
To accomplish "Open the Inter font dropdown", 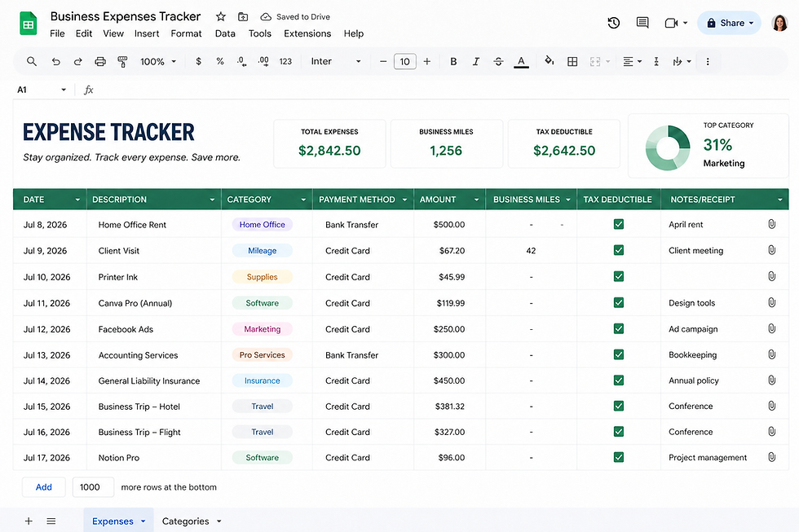I will [x=336, y=62].
